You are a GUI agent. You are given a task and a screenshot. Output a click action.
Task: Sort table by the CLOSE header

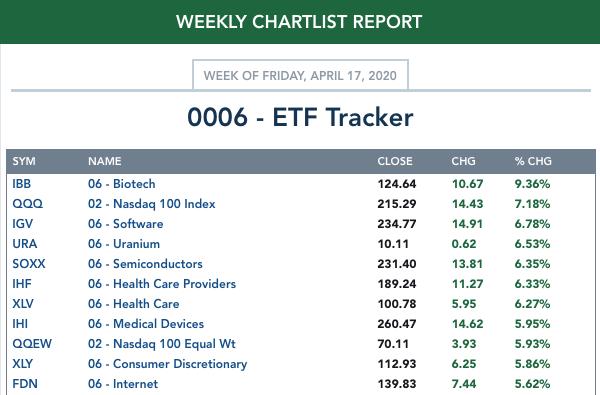tap(395, 161)
